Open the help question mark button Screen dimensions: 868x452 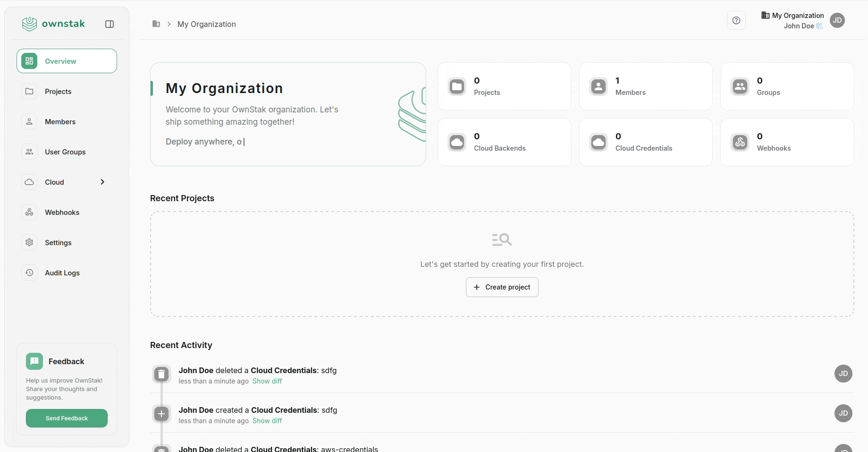tap(736, 20)
